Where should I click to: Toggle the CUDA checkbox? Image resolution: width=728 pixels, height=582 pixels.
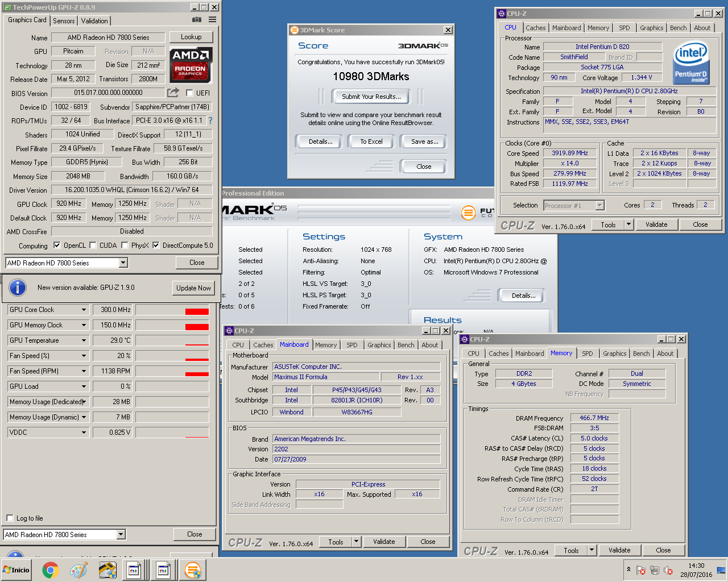(x=93, y=246)
